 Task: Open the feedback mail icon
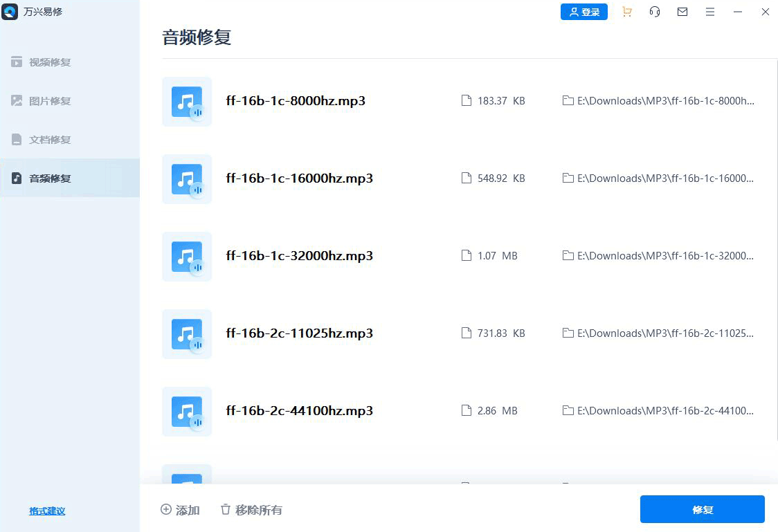(x=682, y=12)
